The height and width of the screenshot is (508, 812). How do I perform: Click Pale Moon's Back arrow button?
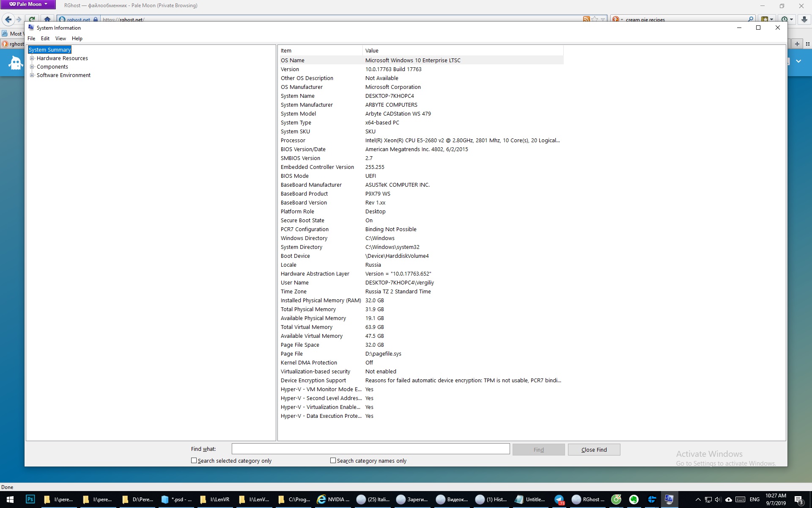8,19
